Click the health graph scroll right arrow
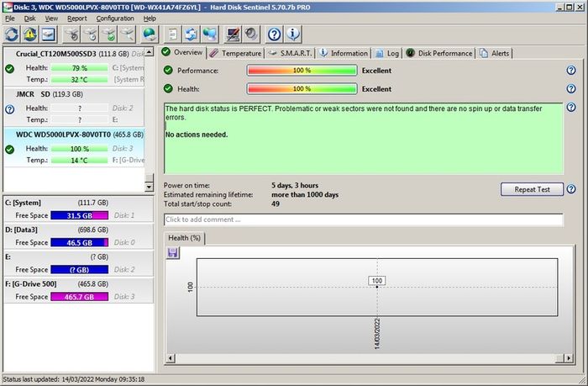588x386 pixels. (x=570, y=358)
